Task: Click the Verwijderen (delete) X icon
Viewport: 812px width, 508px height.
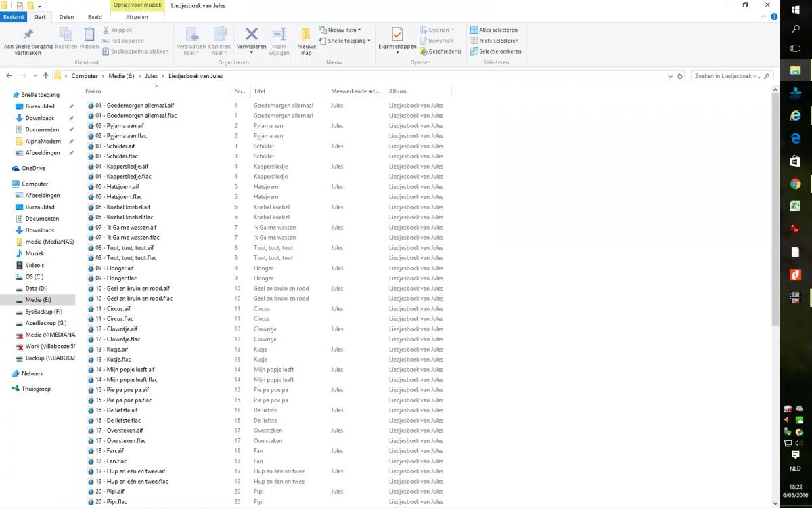Action: pyautogui.click(x=251, y=35)
